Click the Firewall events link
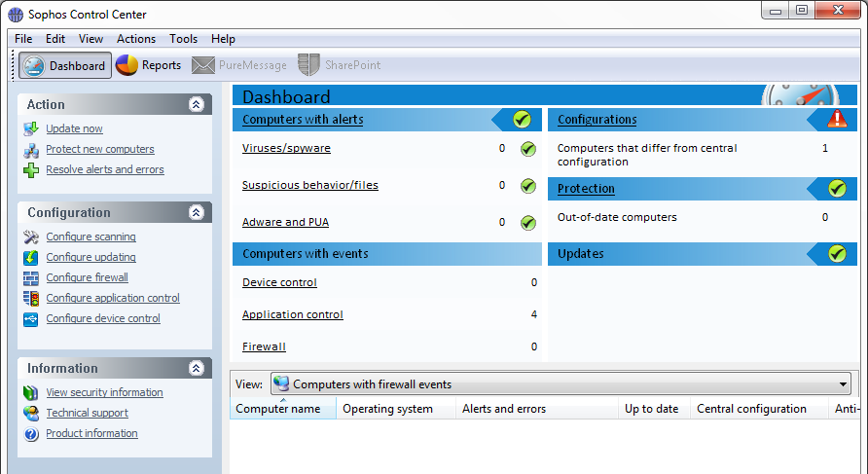Image resolution: width=868 pixels, height=474 pixels. click(x=264, y=346)
